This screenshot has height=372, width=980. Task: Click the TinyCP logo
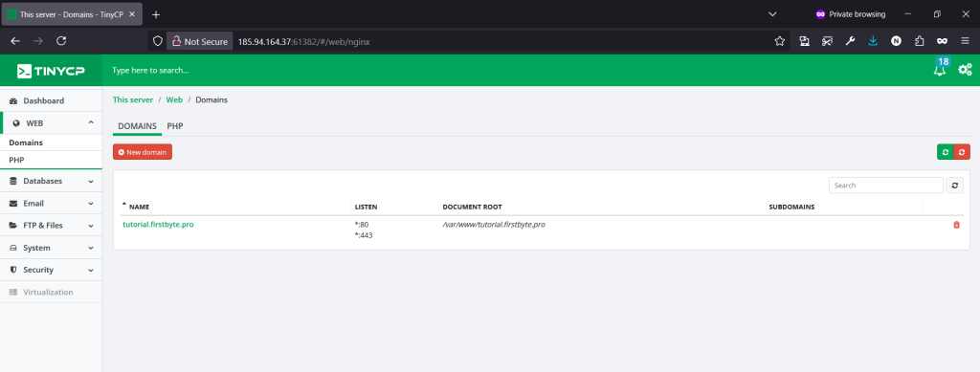coord(51,71)
